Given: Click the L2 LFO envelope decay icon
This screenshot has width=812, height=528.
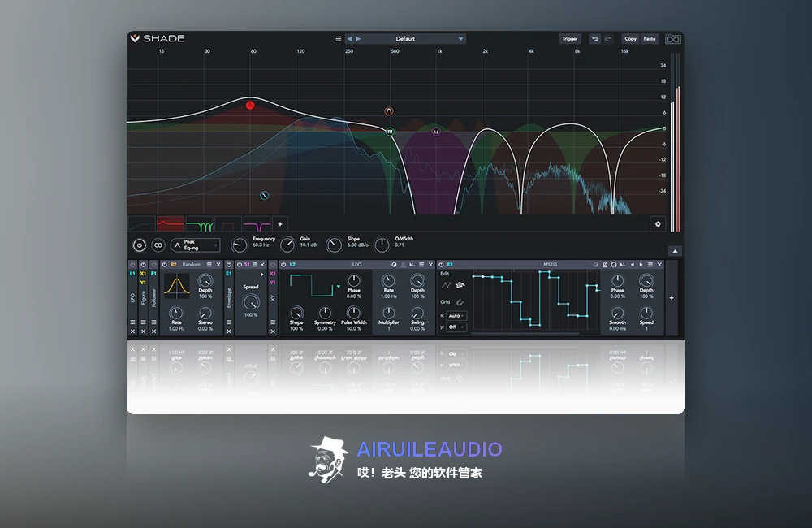Looking at the screenshot, I should [x=412, y=265].
